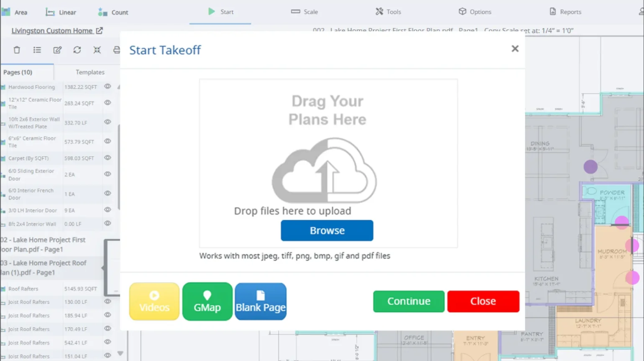This screenshot has height=361, width=644.
Task: Click the collapse arrows icon in sidebar toolbar
Action: (x=97, y=50)
